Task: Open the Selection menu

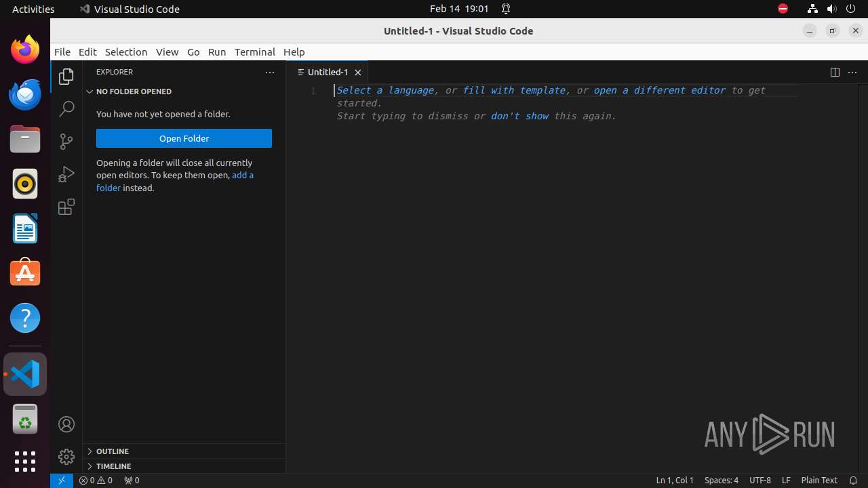Action: click(x=126, y=52)
